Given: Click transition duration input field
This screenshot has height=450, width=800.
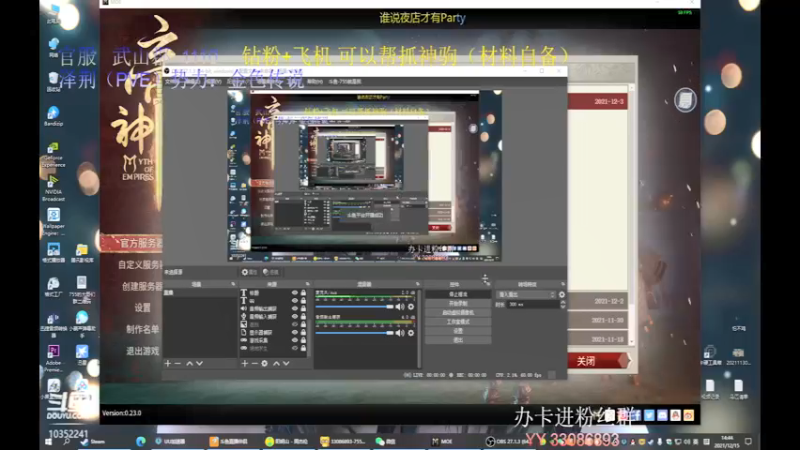Looking at the screenshot, I should [x=533, y=304].
